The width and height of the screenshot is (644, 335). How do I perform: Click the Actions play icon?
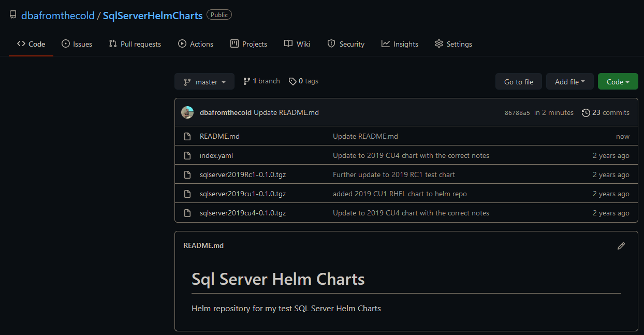[x=181, y=44]
